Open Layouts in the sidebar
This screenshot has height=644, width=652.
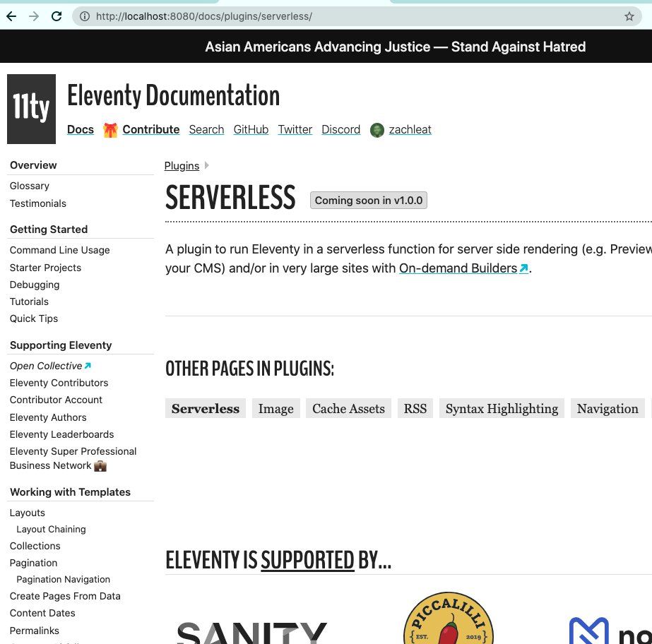click(27, 513)
